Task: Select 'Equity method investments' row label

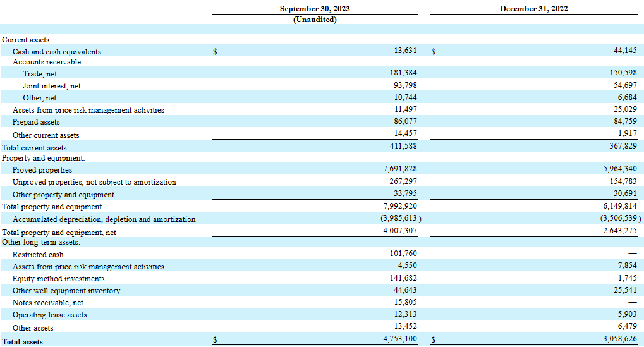Action: (58, 279)
